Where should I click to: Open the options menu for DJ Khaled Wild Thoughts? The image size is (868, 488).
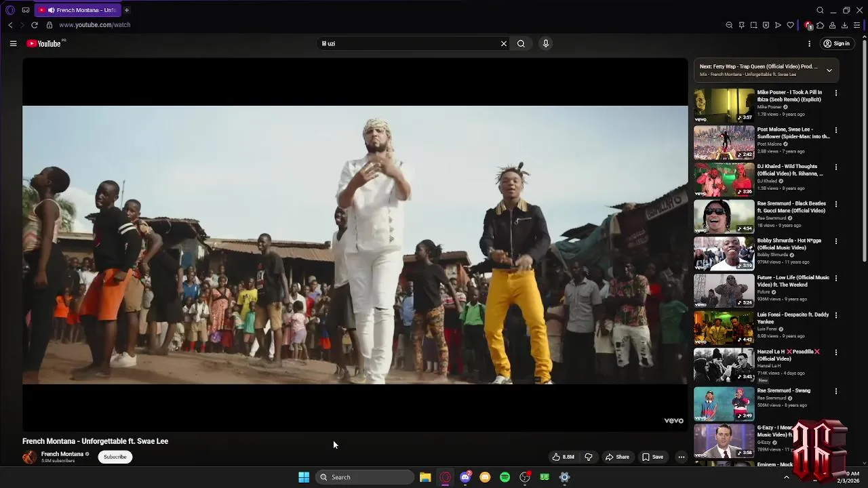tap(835, 167)
